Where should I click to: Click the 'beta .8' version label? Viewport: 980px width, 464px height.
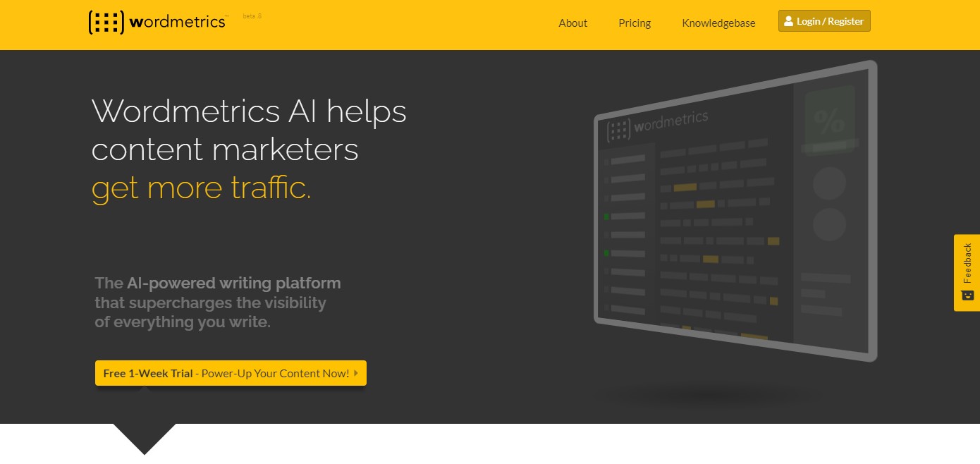pos(252,16)
